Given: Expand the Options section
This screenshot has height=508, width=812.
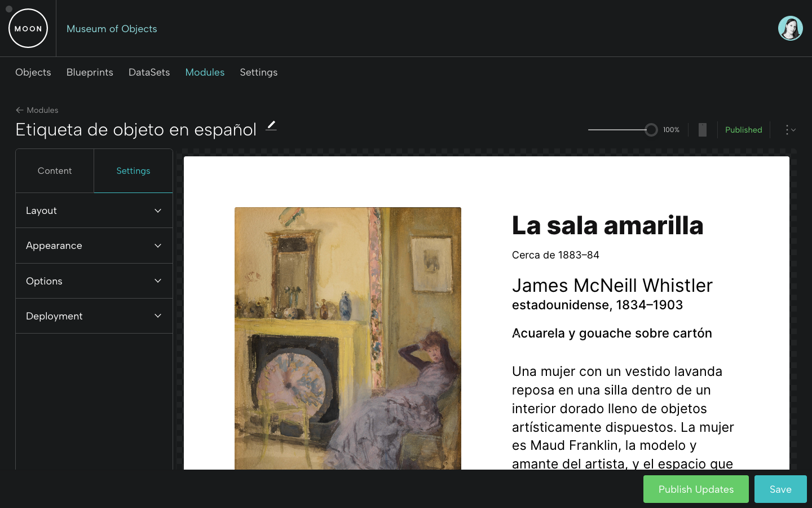Looking at the screenshot, I should pos(94,281).
